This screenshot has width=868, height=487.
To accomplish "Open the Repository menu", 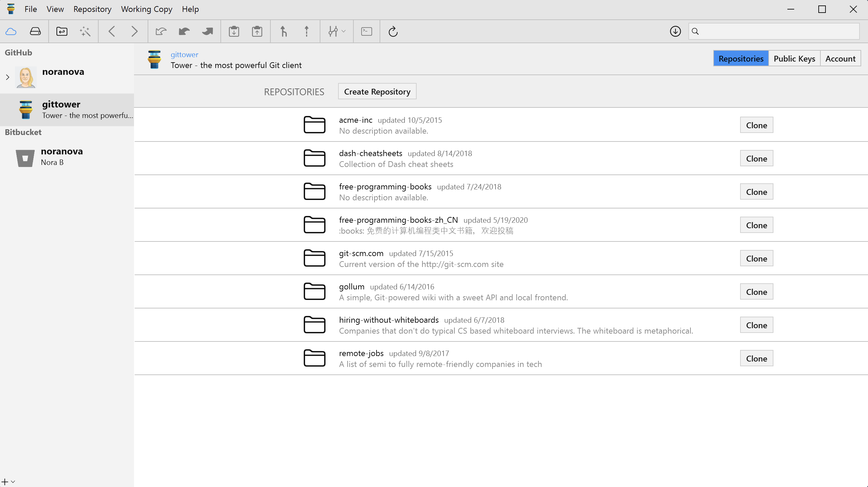I will (92, 9).
